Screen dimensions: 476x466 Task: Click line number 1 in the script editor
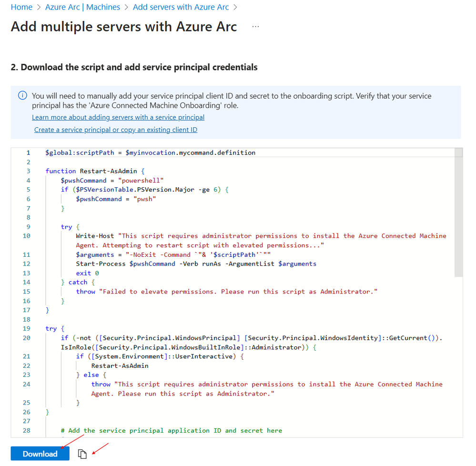coord(28,152)
